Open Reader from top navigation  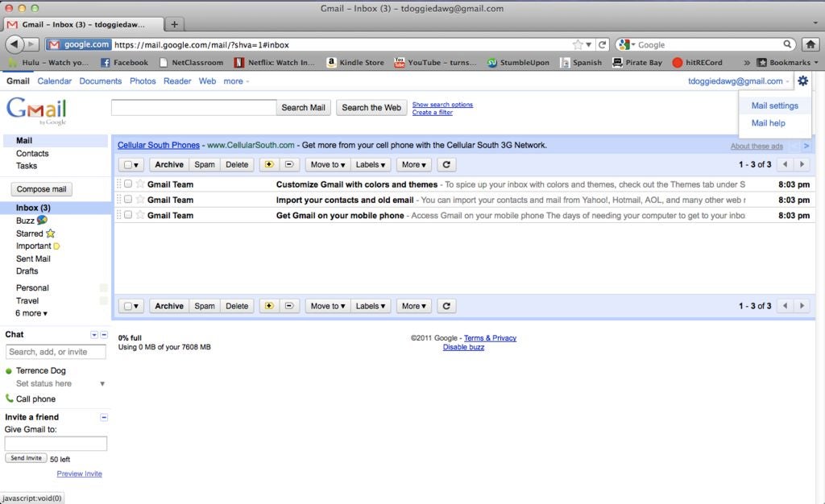click(x=177, y=81)
